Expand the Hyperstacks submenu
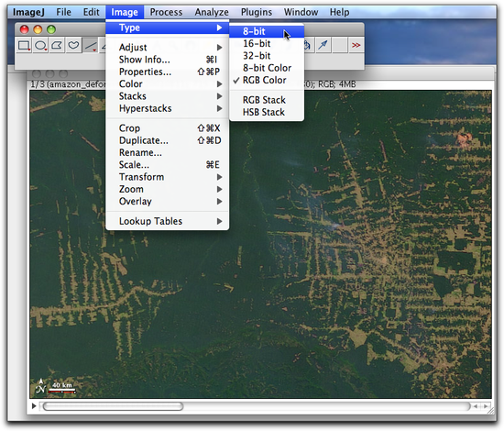 tap(167, 108)
